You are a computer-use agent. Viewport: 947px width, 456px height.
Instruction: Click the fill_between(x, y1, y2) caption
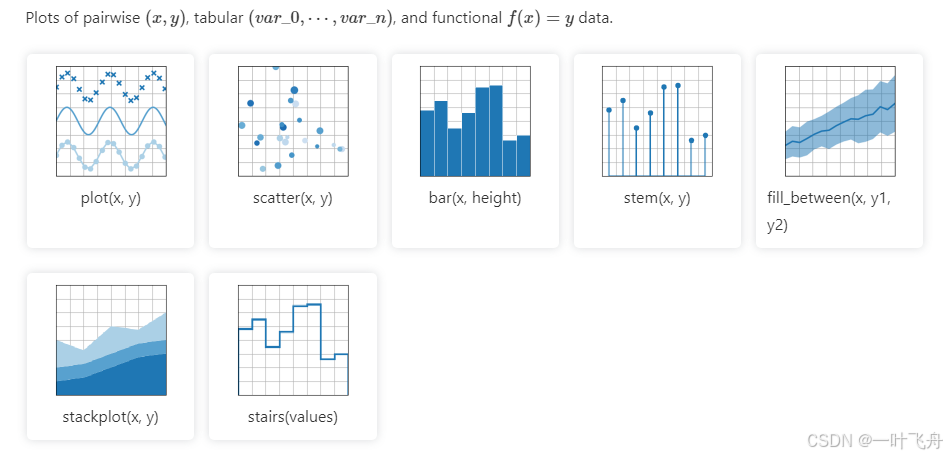click(829, 212)
